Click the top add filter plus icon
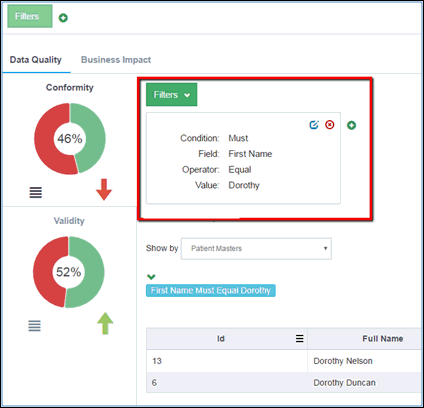 (63, 18)
